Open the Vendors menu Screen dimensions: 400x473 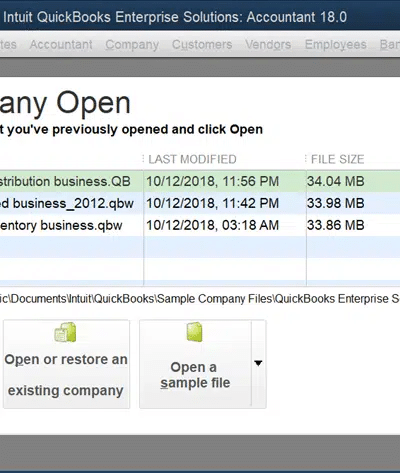(268, 45)
